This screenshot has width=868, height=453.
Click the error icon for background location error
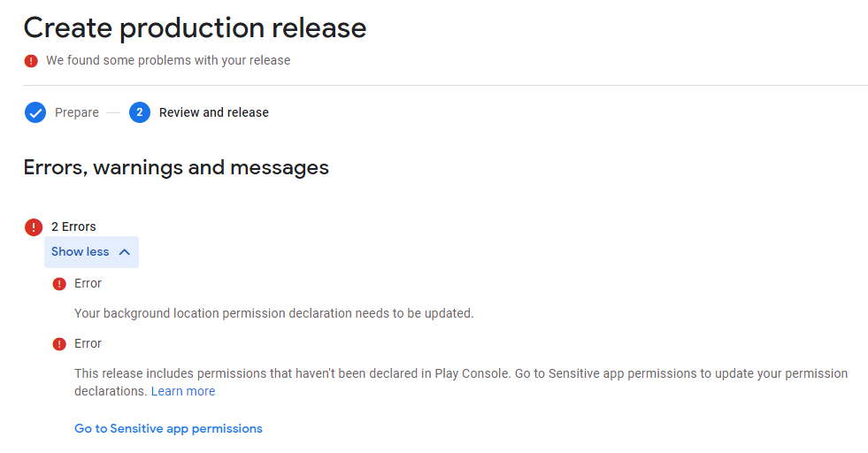click(59, 284)
